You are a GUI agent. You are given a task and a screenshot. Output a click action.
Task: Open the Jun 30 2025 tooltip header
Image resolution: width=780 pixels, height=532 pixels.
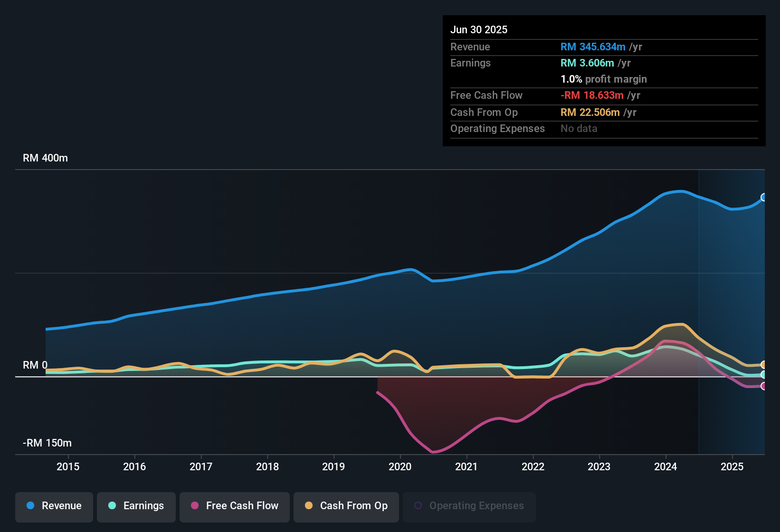[x=479, y=29]
